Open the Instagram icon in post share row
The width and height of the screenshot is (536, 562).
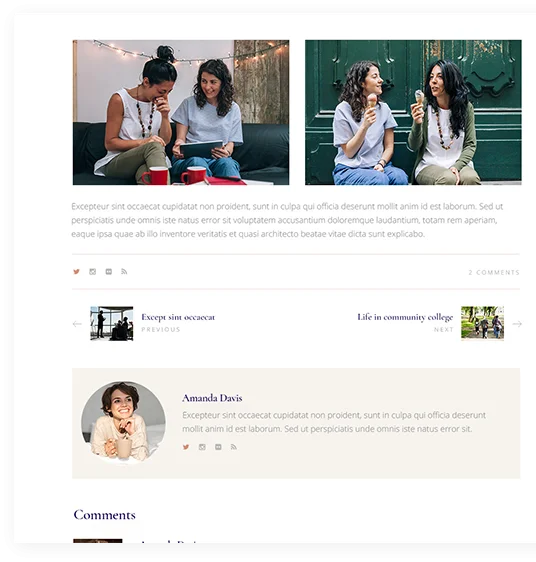[x=93, y=272]
